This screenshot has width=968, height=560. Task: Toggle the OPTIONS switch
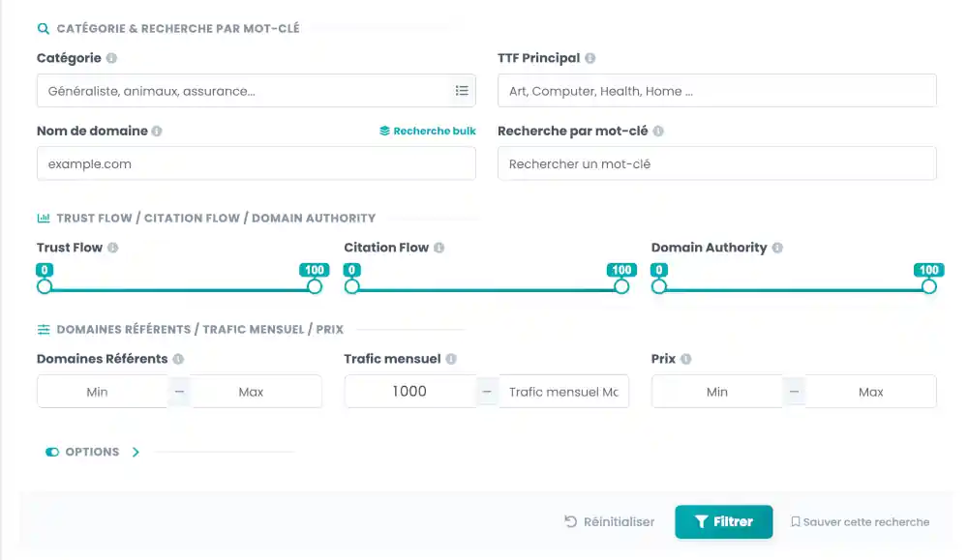(x=52, y=452)
